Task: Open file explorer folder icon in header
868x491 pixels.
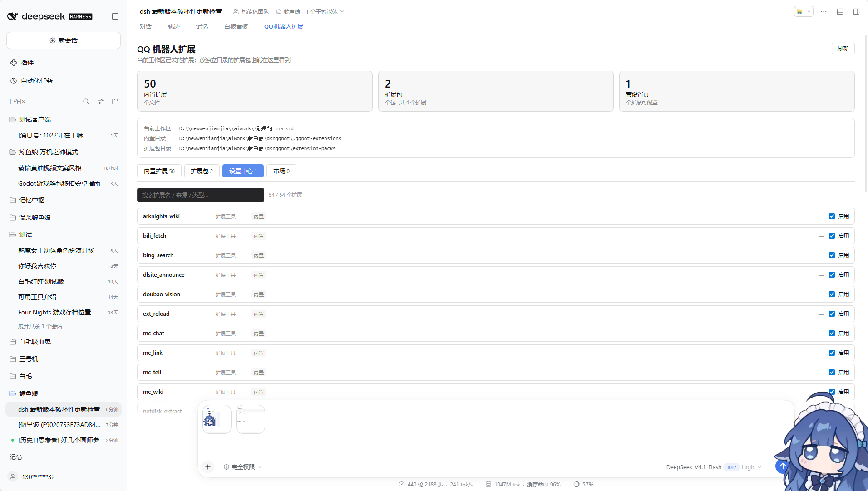Action: pyautogui.click(x=800, y=11)
